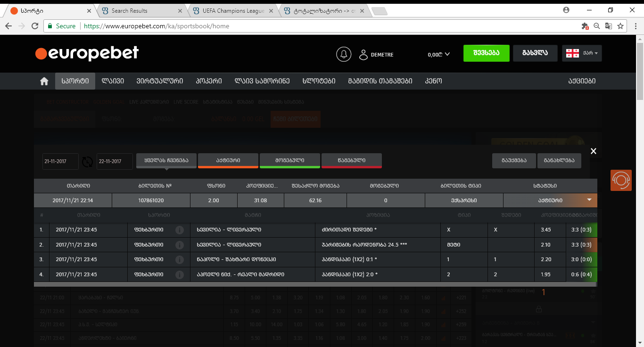Click the green შევსება deposit button
644x347 pixels.
486,53
